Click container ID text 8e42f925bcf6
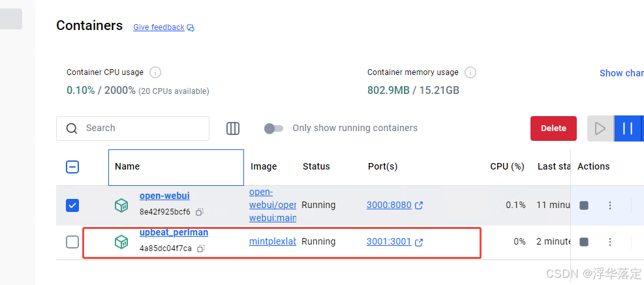The width and height of the screenshot is (644, 285). tap(165, 213)
